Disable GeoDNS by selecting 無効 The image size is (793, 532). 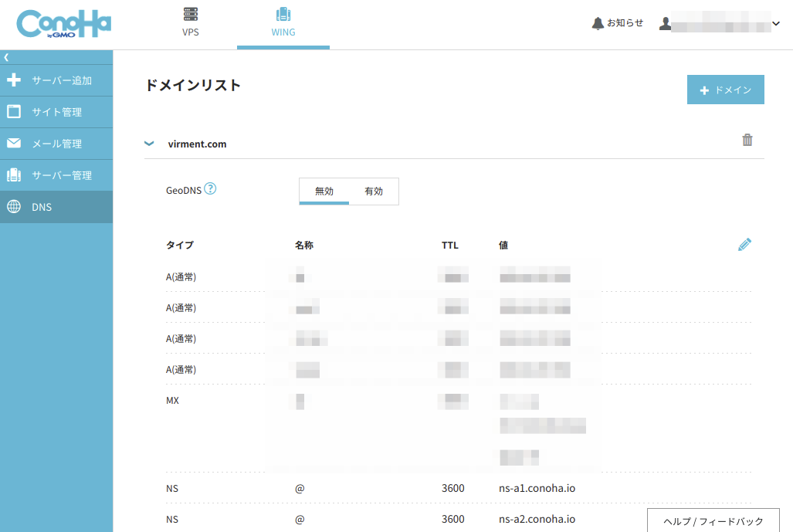click(x=324, y=191)
